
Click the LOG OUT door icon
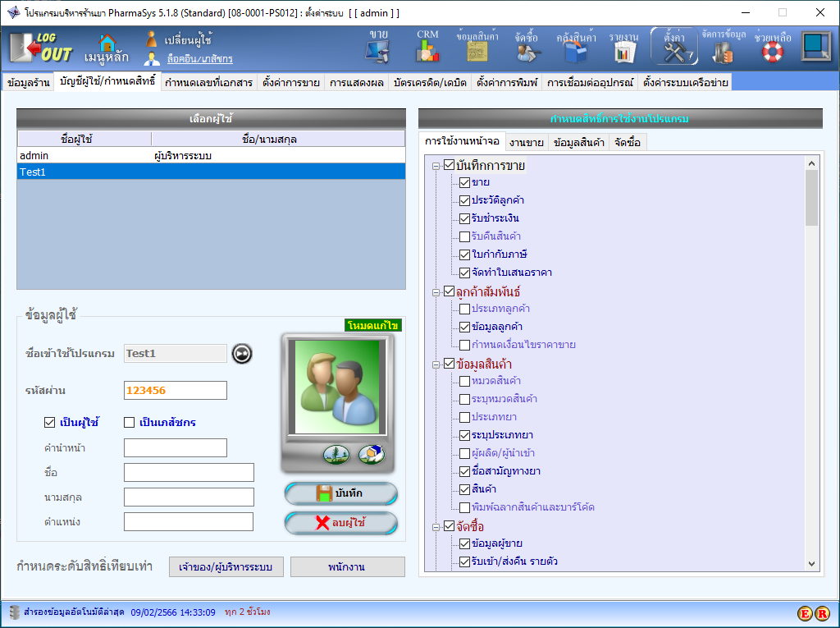(x=41, y=47)
